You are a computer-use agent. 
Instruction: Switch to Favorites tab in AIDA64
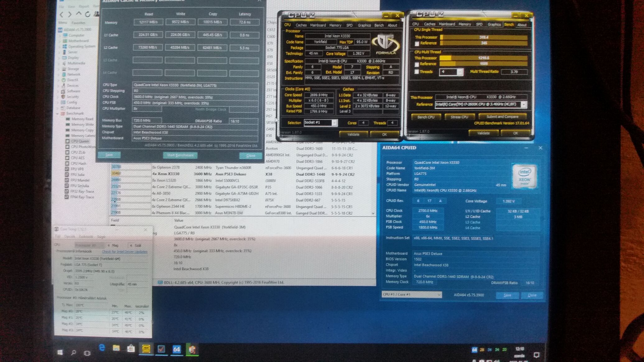[x=78, y=23]
